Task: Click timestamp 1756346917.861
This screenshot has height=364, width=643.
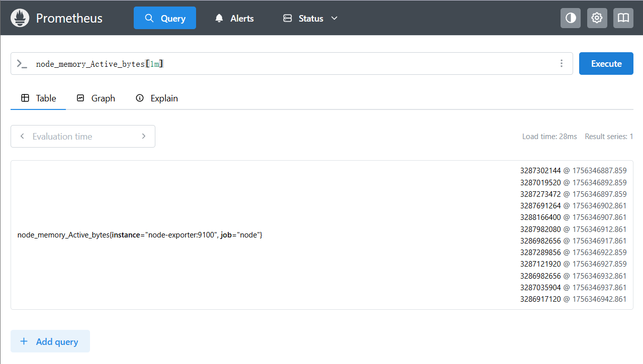Action: [600, 240]
